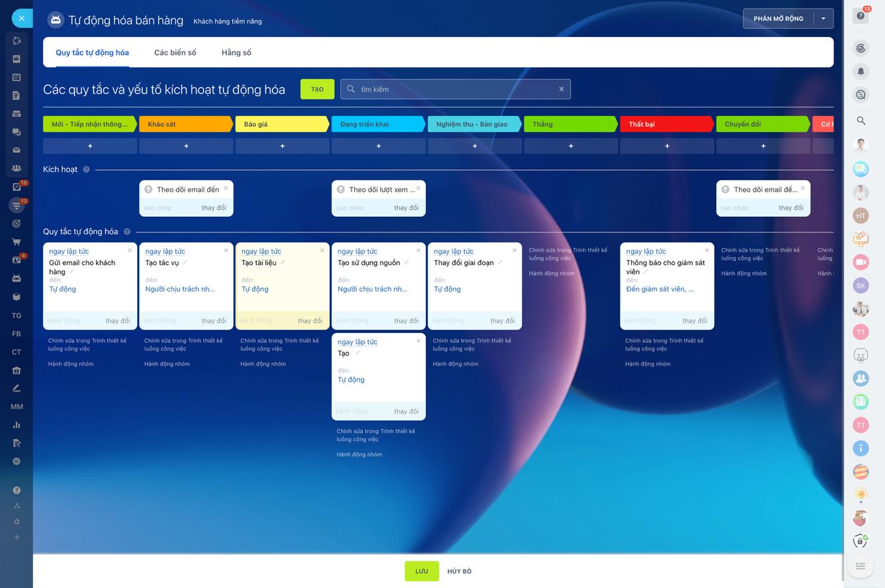Screen dimensions: 885x588
Task: Click the green TẠO button
Action: coord(317,89)
